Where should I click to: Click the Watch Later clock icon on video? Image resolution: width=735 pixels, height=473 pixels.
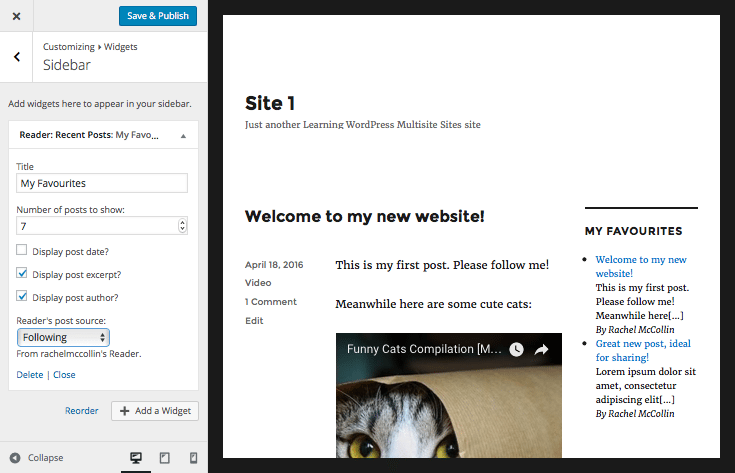coord(516,349)
